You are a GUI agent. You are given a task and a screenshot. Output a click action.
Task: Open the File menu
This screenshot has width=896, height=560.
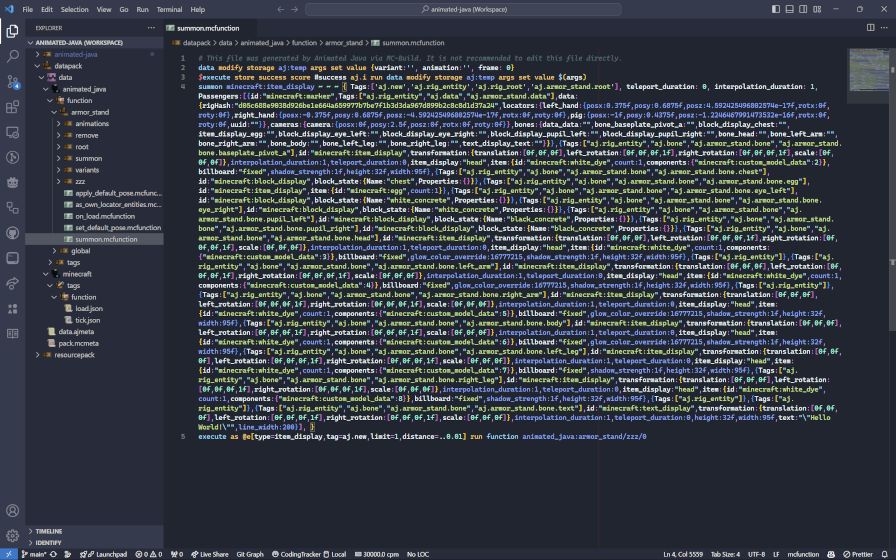27,9
